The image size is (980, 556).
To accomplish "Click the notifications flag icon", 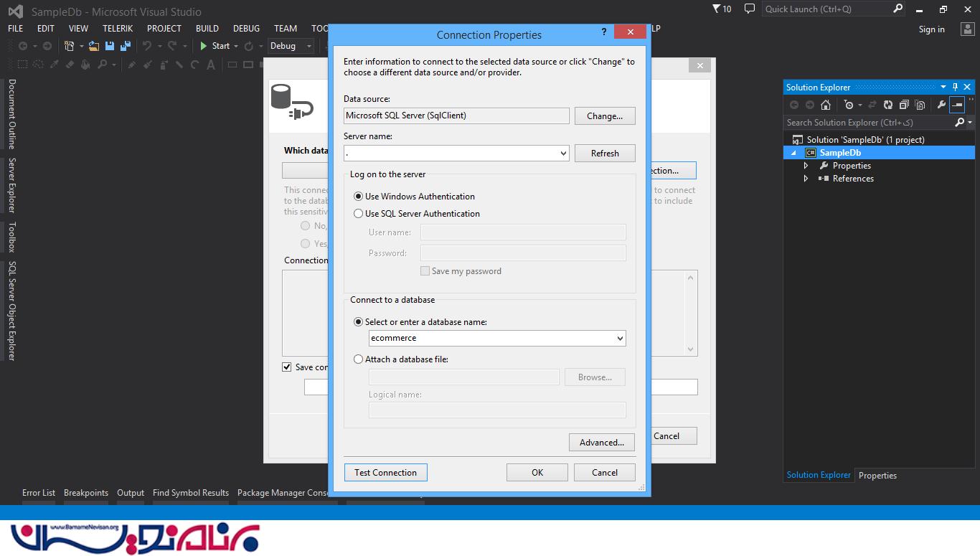I will (x=717, y=9).
